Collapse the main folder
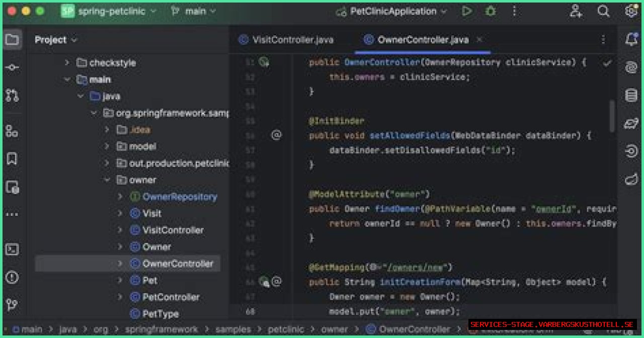The image size is (644, 338). pyautogui.click(x=67, y=79)
